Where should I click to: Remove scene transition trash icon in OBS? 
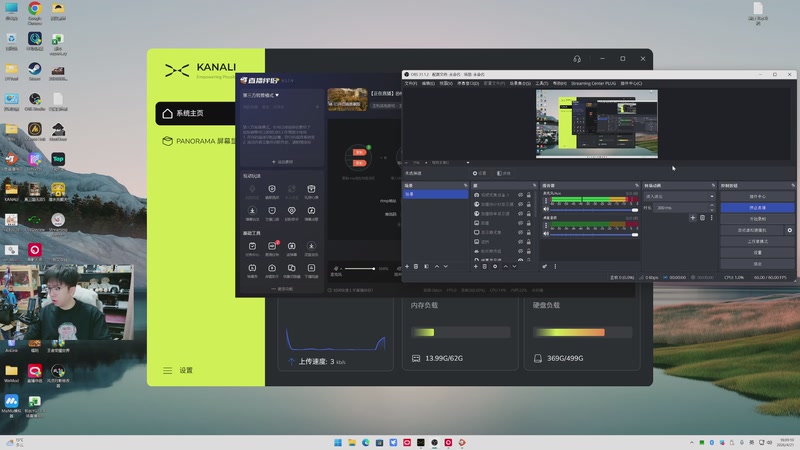702,218
